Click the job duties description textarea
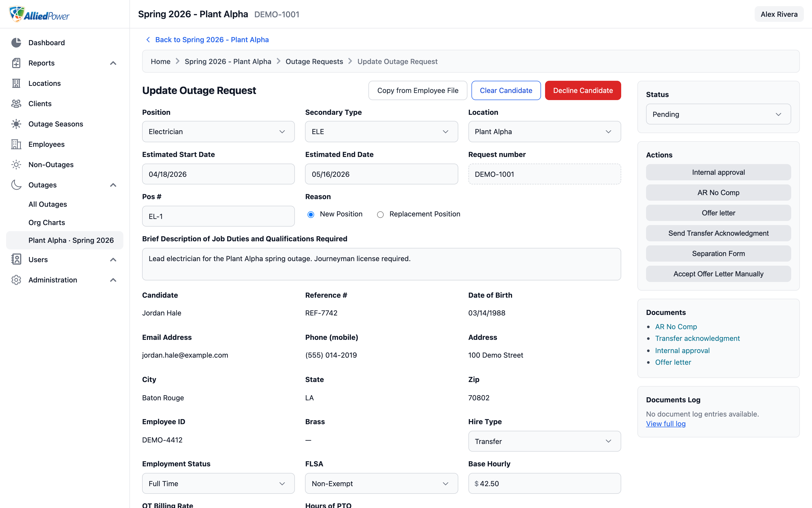The height and width of the screenshot is (508, 812). 381,264
